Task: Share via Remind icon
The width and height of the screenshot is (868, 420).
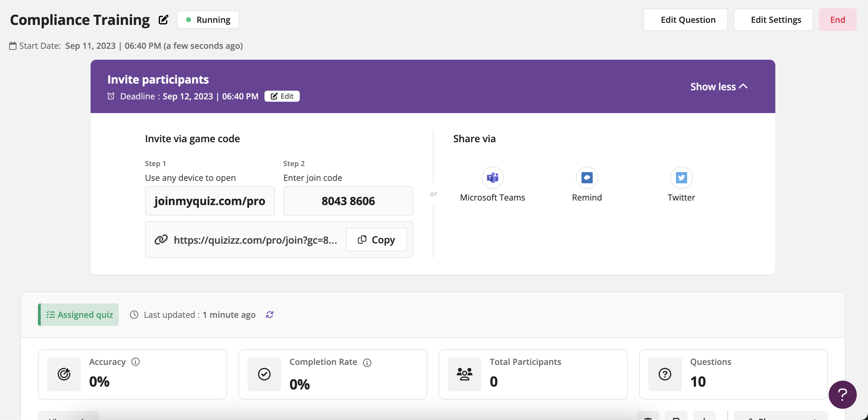Action: coord(587,178)
